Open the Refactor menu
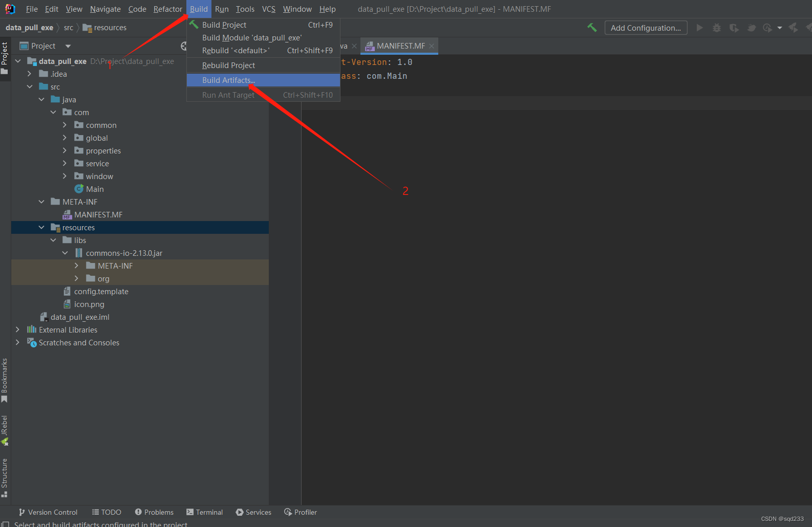The image size is (812, 527). coord(167,9)
